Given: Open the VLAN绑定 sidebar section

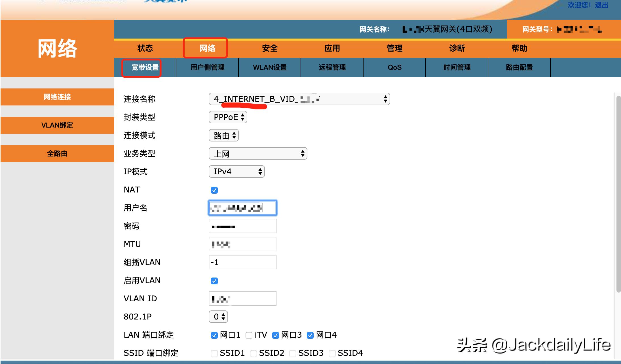Looking at the screenshot, I should click(57, 125).
